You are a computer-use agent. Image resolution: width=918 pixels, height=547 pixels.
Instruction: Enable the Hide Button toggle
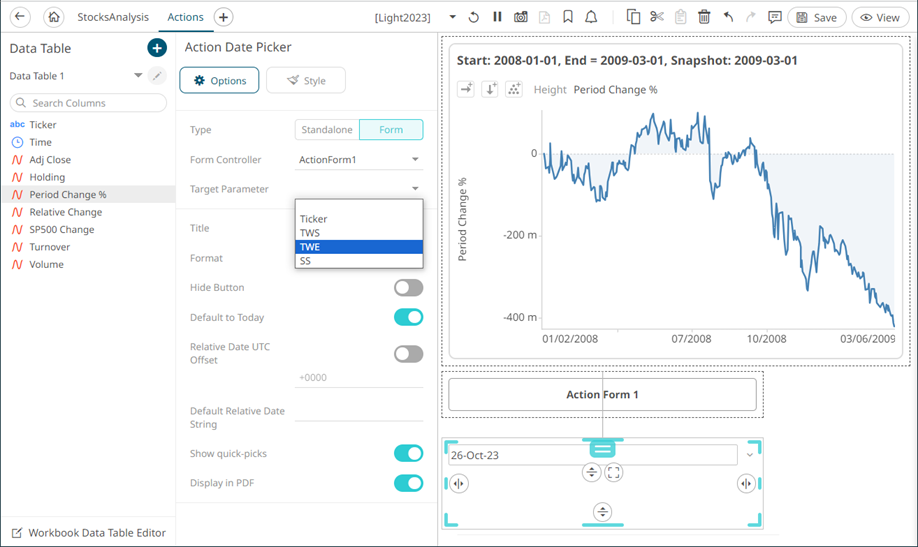click(x=408, y=288)
